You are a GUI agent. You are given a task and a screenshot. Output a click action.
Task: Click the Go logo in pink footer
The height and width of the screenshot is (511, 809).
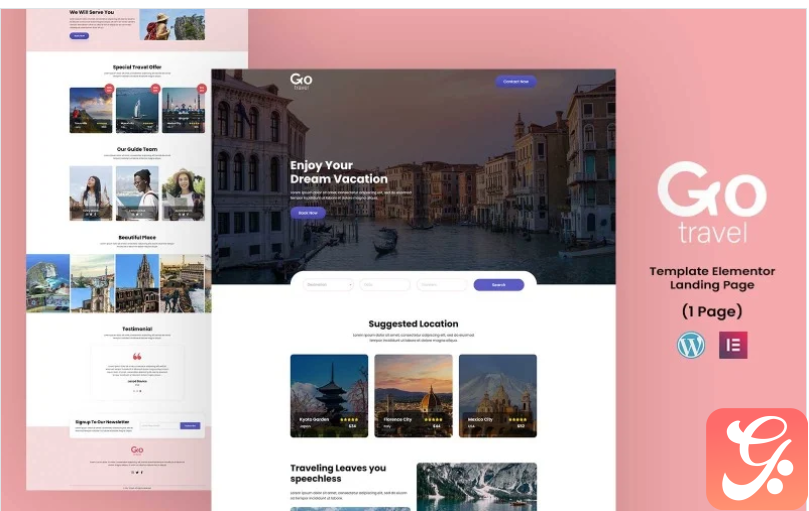pyautogui.click(x=137, y=450)
